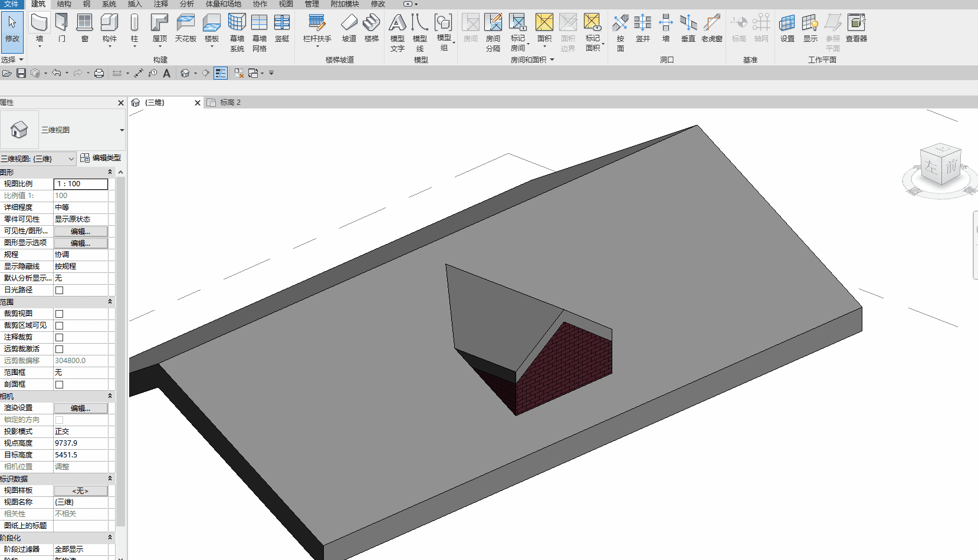This screenshot has width=978, height=560.
Task: Toggle the Crop View (裁剪视图) checkbox
Action: coord(59,314)
